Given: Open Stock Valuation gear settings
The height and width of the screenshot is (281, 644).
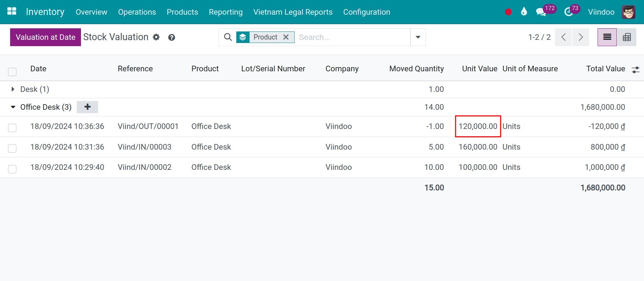Looking at the screenshot, I should [x=156, y=37].
